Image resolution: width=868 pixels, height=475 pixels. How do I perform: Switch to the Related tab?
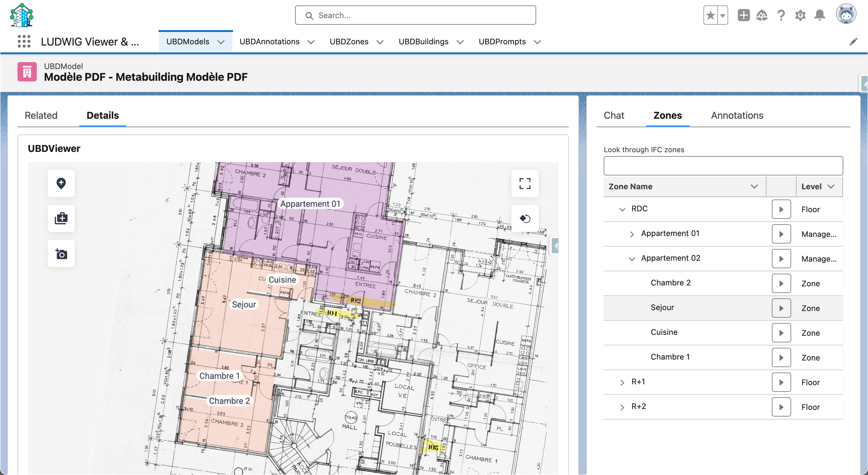(x=41, y=115)
